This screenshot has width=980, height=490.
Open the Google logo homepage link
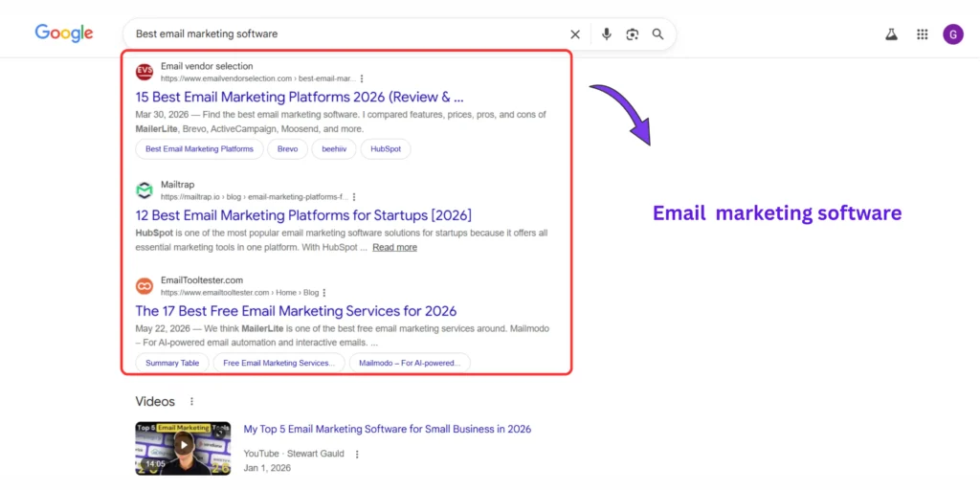coord(64,33)
